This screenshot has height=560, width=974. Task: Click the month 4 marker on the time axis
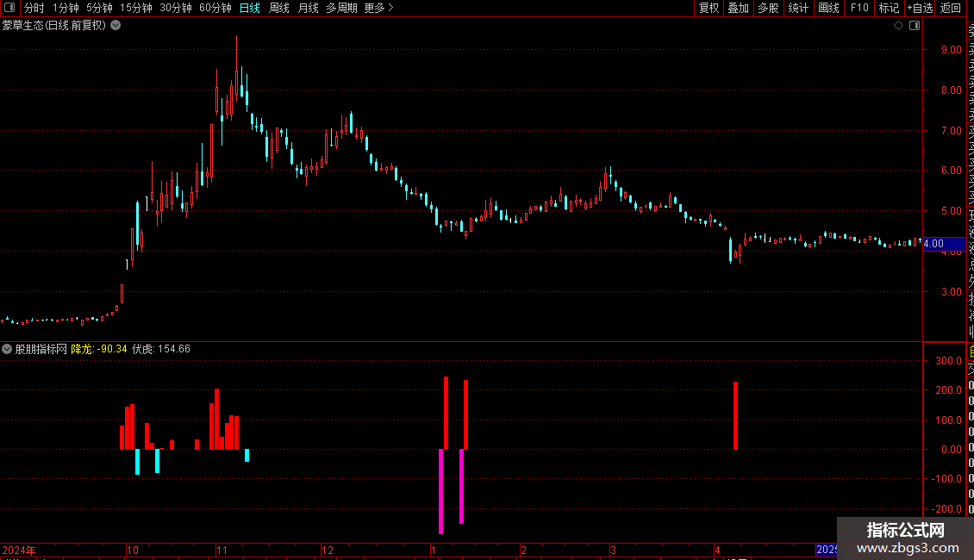[717, 550]
